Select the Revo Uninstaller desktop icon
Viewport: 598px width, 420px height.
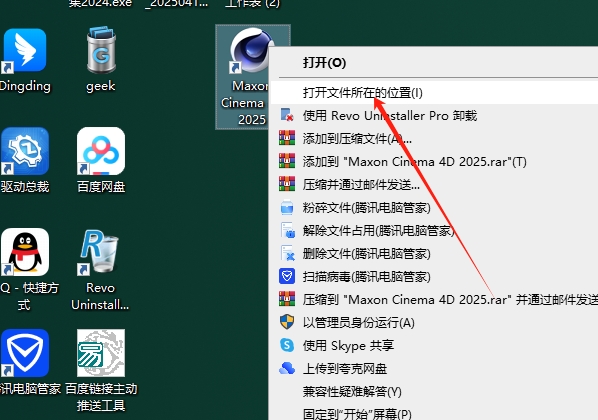pyautogui.click(x=100, y=252)
